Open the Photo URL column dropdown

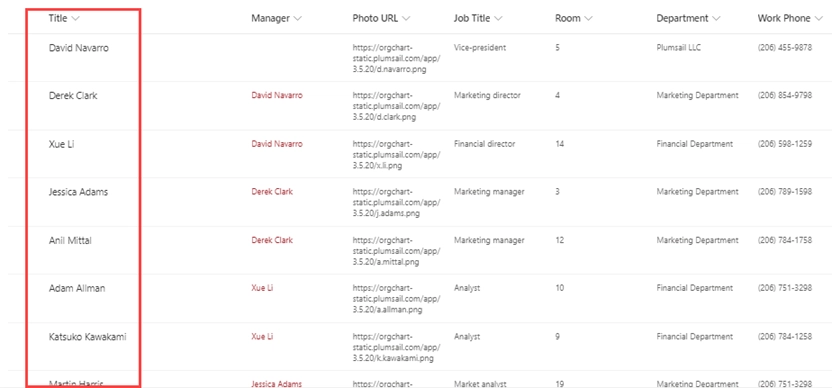pos(382,18)
